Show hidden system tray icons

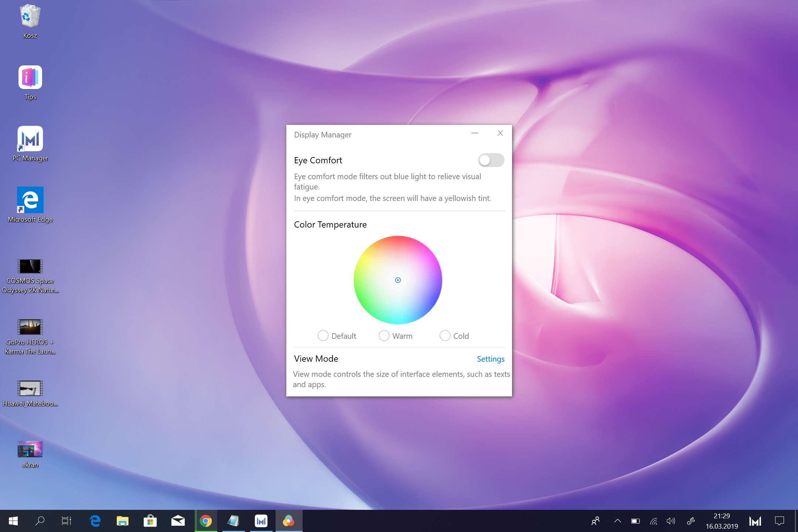[x=617, y=521]
